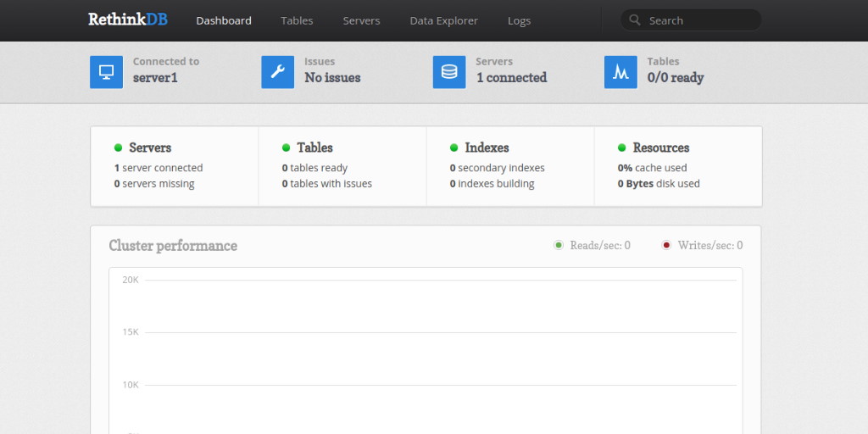Click 0 servers missing text
868x434 pixels.
point(154,184)
